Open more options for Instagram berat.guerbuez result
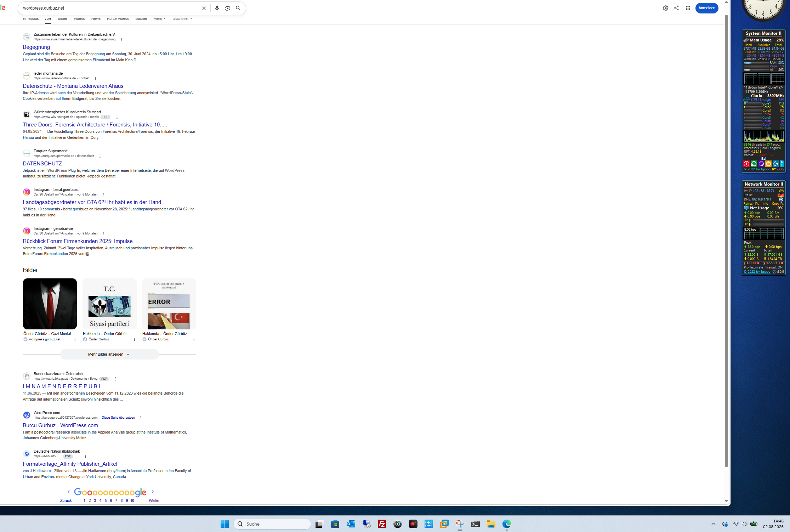790x532 pixels. tap(103, 195)
